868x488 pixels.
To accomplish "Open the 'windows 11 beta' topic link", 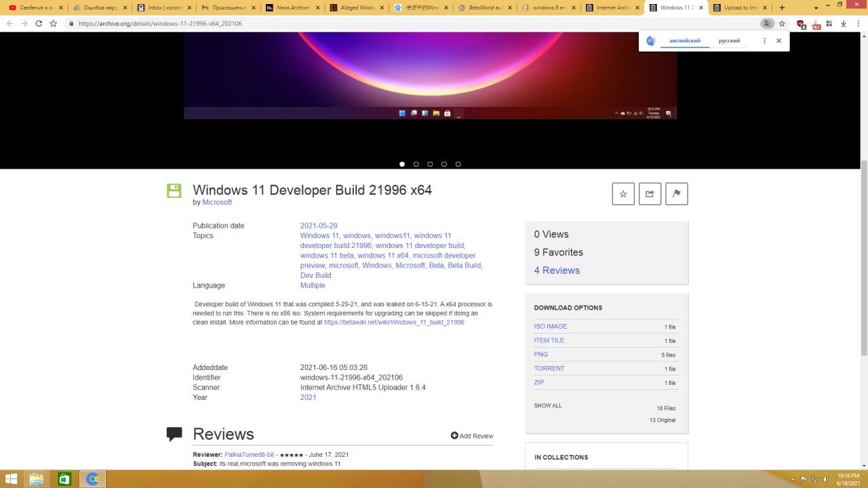I will [x=327, y=256].
